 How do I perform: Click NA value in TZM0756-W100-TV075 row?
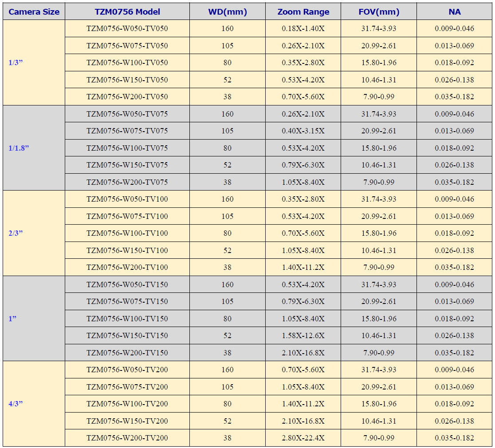point(454,148)
